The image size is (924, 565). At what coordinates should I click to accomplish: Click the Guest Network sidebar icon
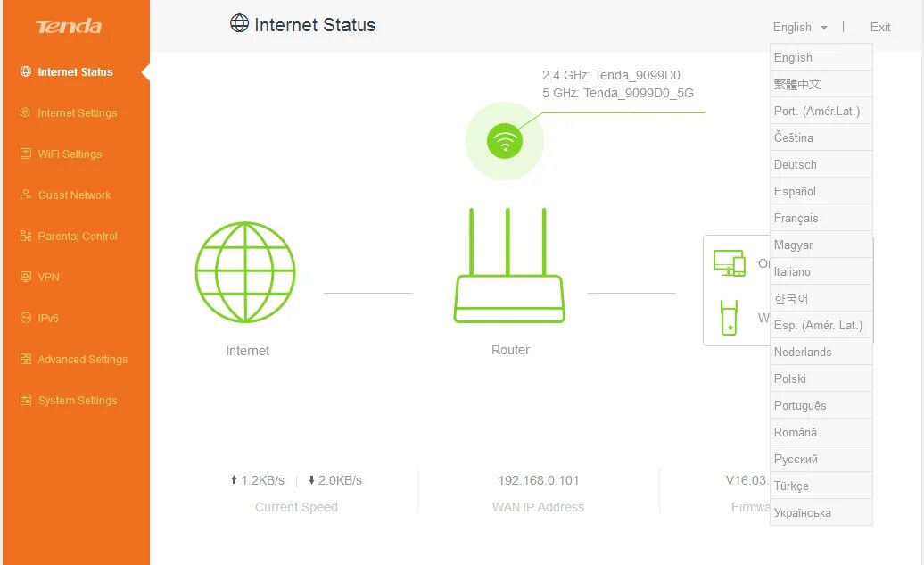click(x=26, y=195)
